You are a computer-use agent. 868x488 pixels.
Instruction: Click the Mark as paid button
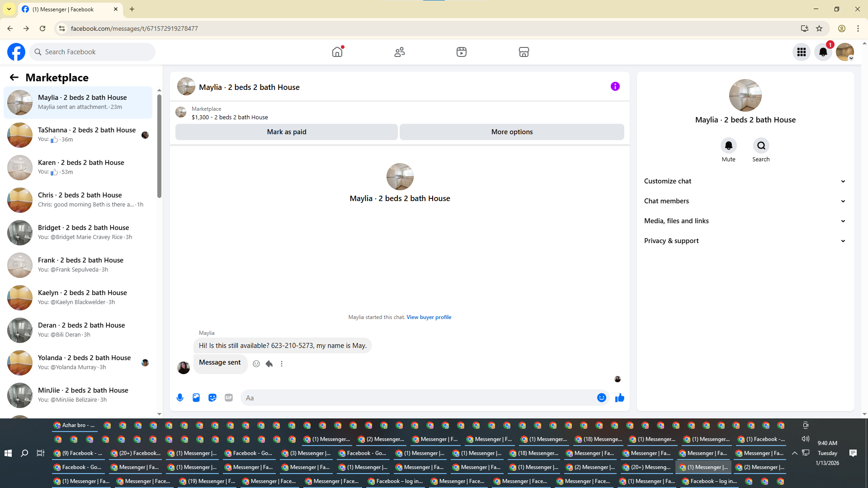[x=286, y=132]
